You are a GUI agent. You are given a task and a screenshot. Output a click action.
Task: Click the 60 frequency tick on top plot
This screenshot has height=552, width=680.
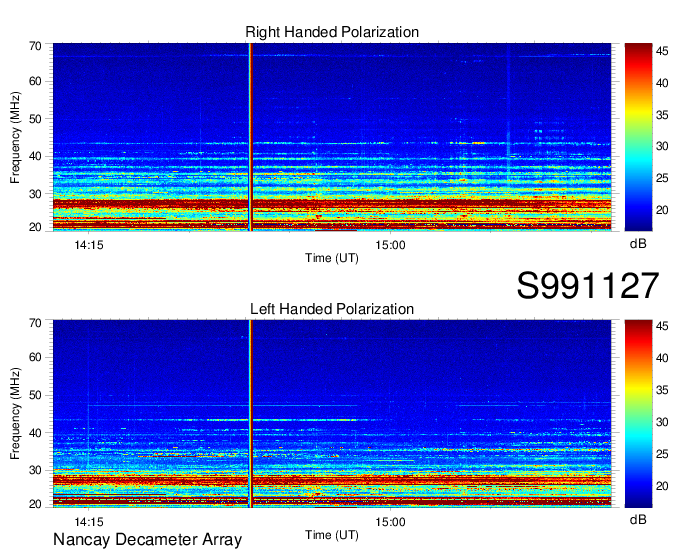tap(35, 81)
